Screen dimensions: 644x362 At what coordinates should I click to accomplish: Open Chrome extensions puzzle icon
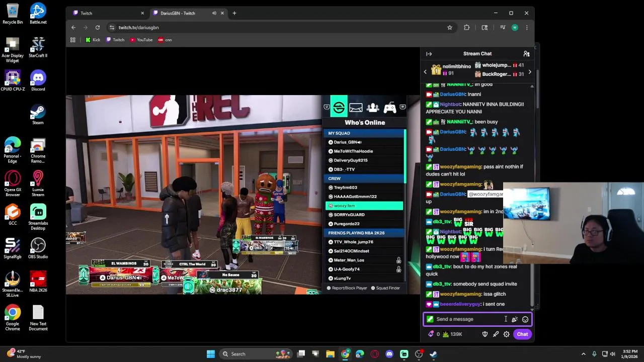point(467,28)
